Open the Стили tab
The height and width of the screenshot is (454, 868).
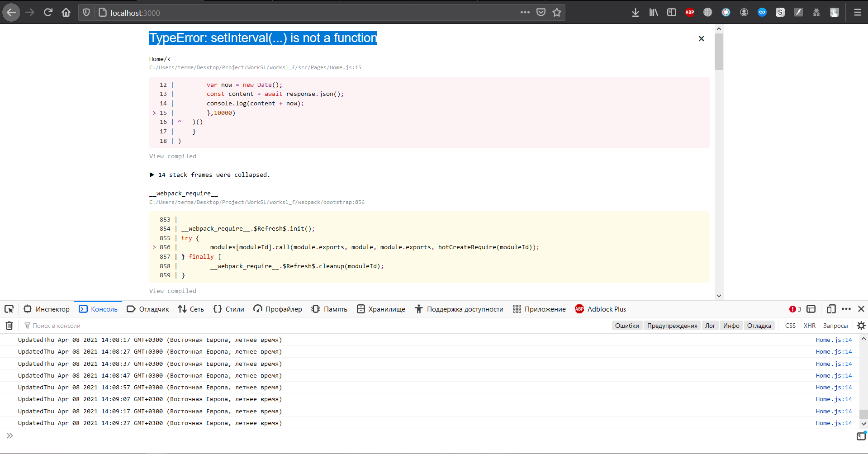tap(229, 309)
